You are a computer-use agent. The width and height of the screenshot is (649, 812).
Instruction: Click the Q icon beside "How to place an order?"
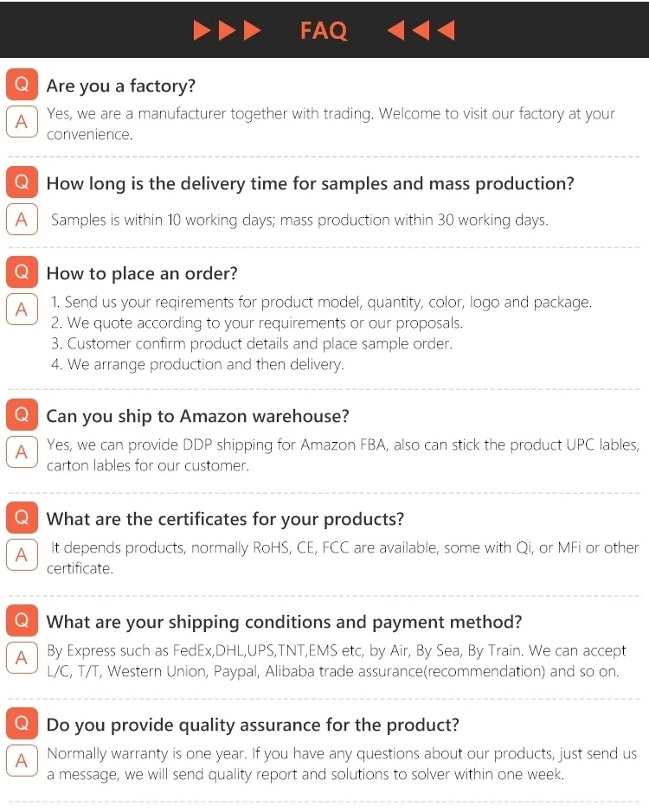[22, 272]
